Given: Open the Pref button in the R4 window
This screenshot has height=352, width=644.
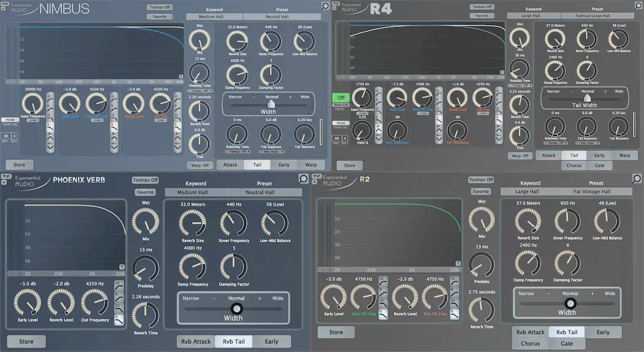Looking at the screenshot, I should (336, 3).
